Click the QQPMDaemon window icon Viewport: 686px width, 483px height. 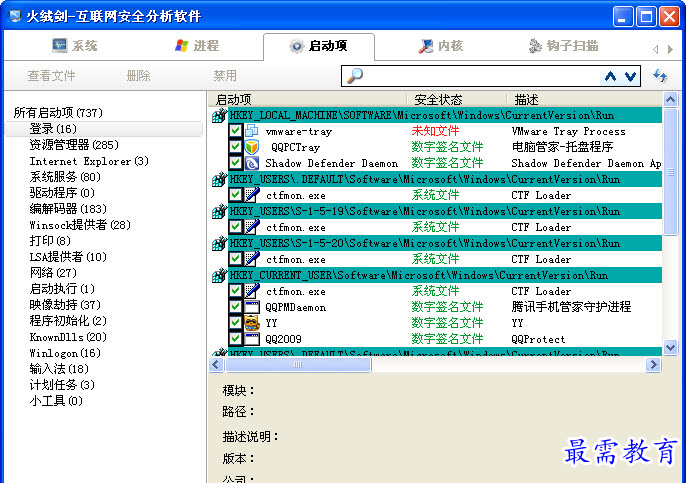[x=252, y=307]
